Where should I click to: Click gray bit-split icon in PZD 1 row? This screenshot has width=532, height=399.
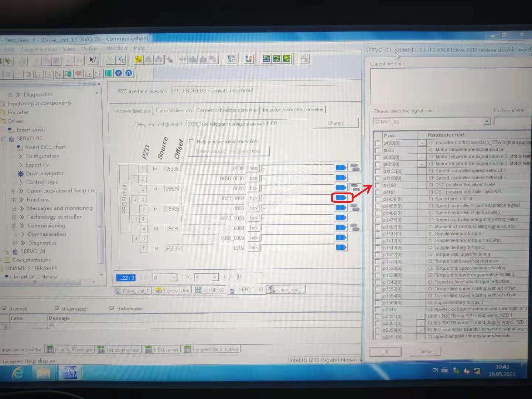point(355,167)
